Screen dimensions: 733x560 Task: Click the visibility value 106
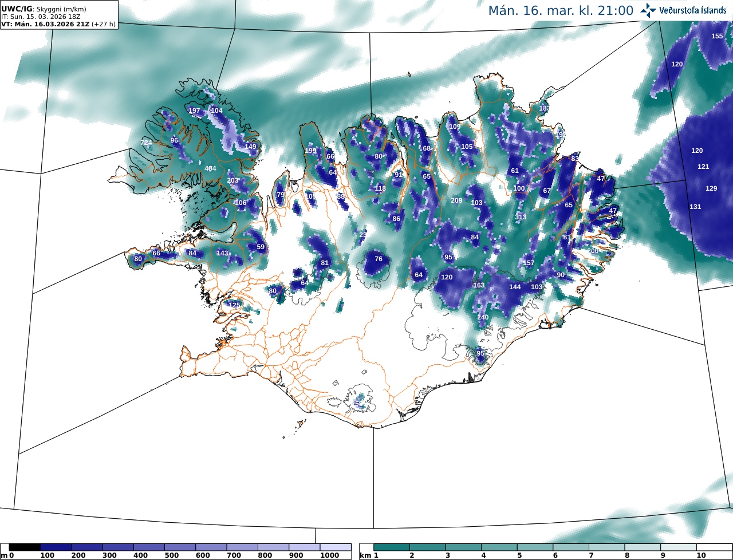[x=241, y=203]
